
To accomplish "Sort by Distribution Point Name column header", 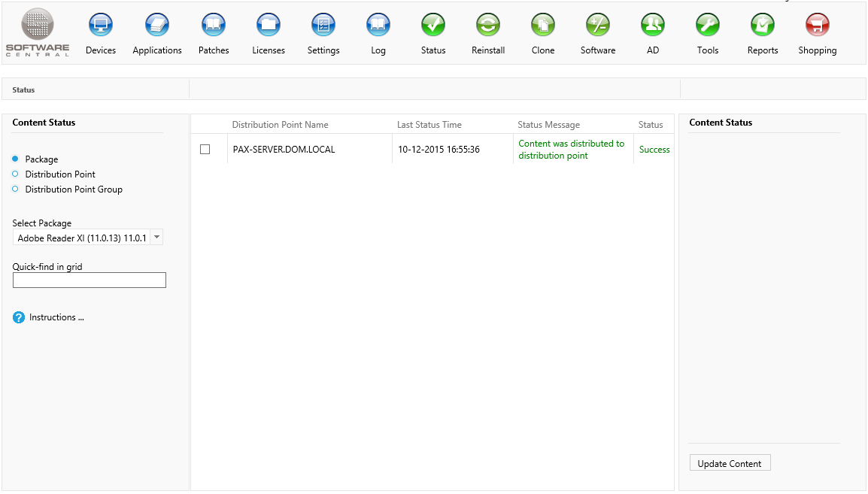I will click(x=280, y=125).
